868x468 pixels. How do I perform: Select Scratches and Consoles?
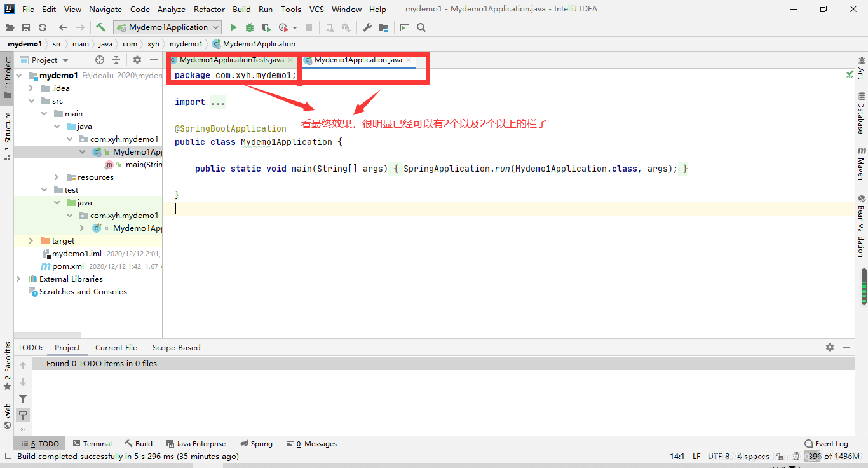(83, 292)
